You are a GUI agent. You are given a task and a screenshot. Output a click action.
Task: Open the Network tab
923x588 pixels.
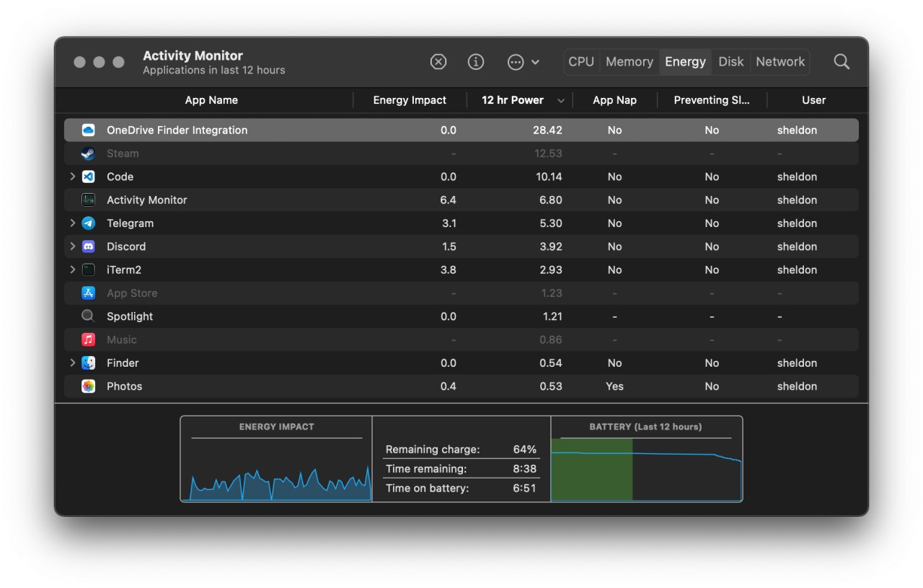click(x=780, y=62)
